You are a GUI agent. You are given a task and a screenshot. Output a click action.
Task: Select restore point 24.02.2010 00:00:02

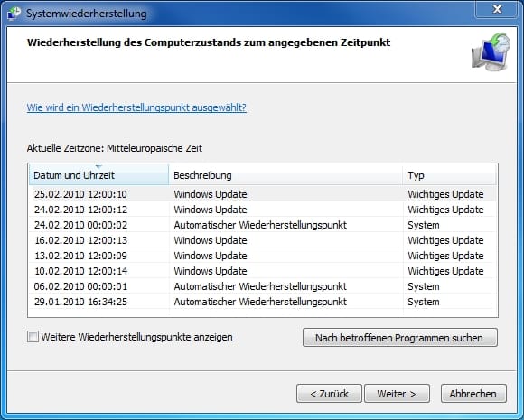point(262,225)
